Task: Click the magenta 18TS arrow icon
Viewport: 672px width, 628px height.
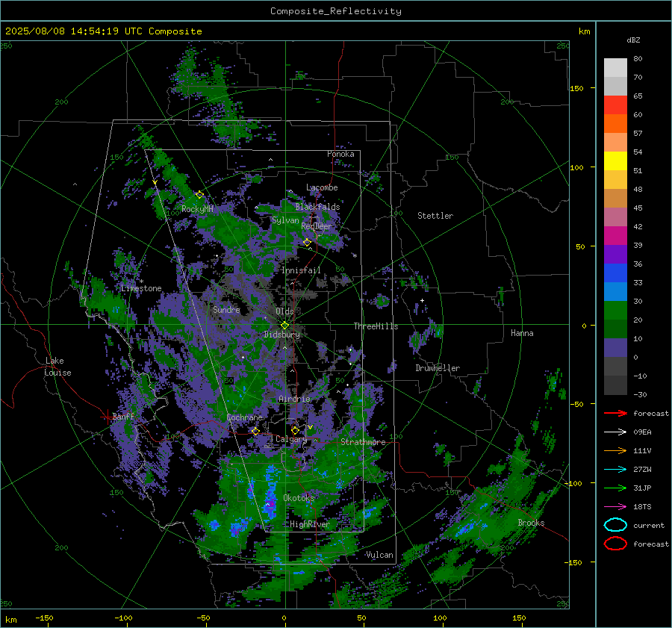Action: tap(615, 507)
